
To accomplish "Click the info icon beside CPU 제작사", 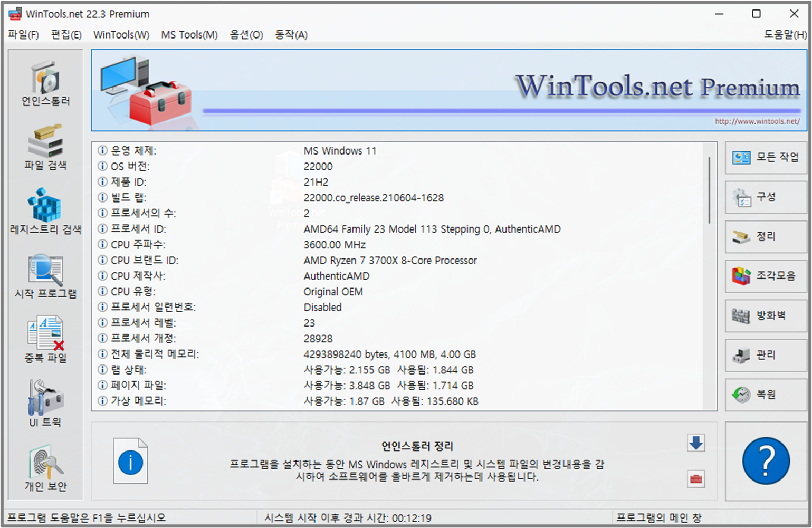I will pyautogui.click(x=103, y=276).
